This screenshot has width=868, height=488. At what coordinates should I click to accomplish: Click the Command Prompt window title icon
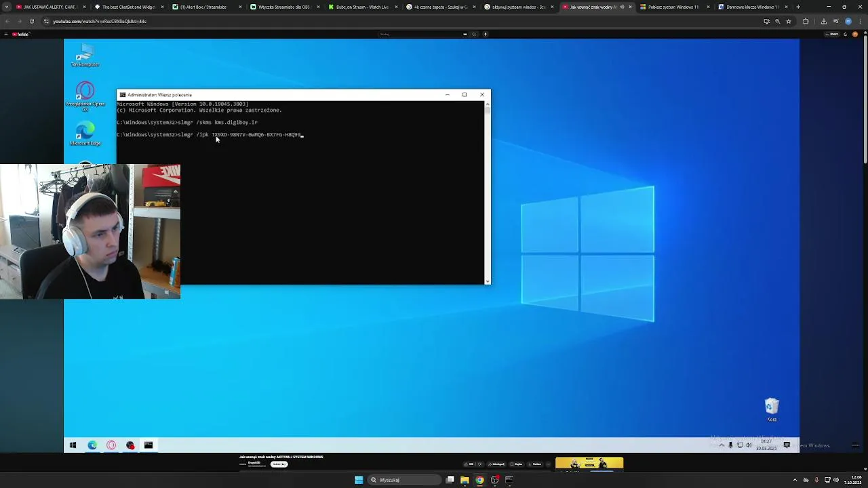click(122, 95)
